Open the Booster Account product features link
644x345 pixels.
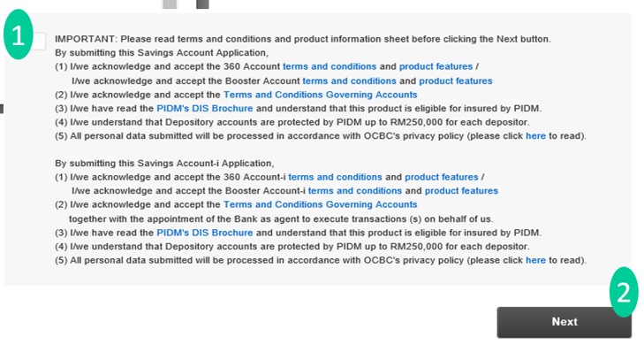456,81
